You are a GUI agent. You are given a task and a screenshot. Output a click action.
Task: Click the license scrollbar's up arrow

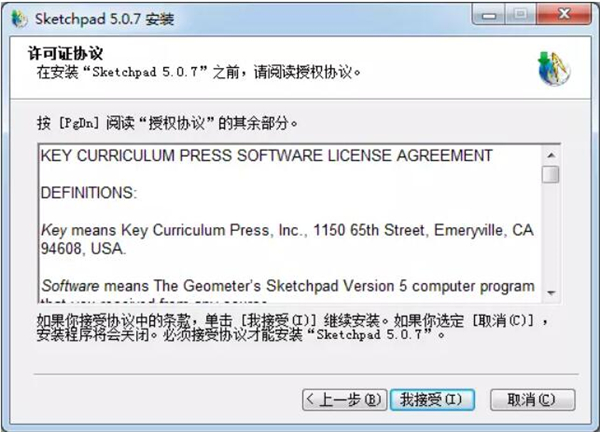click(551, 155)
